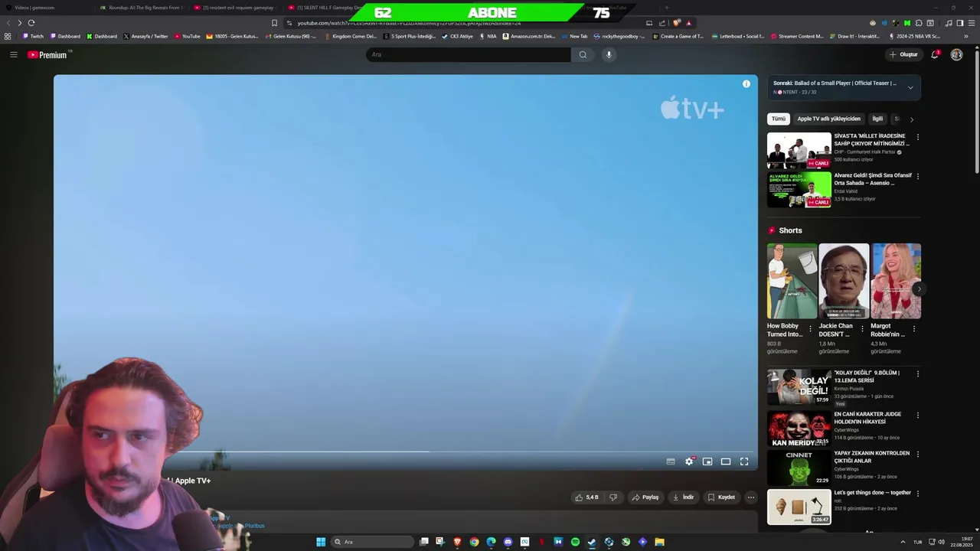The image size is (980, 551).
Task: Open options for Alvarez Geldi video
Action: (x=918, y=177)
